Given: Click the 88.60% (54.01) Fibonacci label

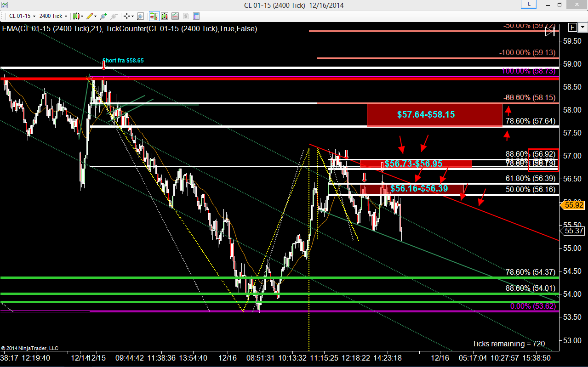Looking at the screenshot, I should 531,288.
